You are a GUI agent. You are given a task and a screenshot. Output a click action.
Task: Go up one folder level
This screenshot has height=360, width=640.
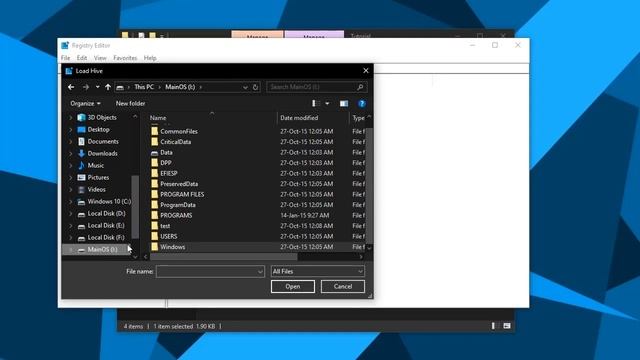108,87
